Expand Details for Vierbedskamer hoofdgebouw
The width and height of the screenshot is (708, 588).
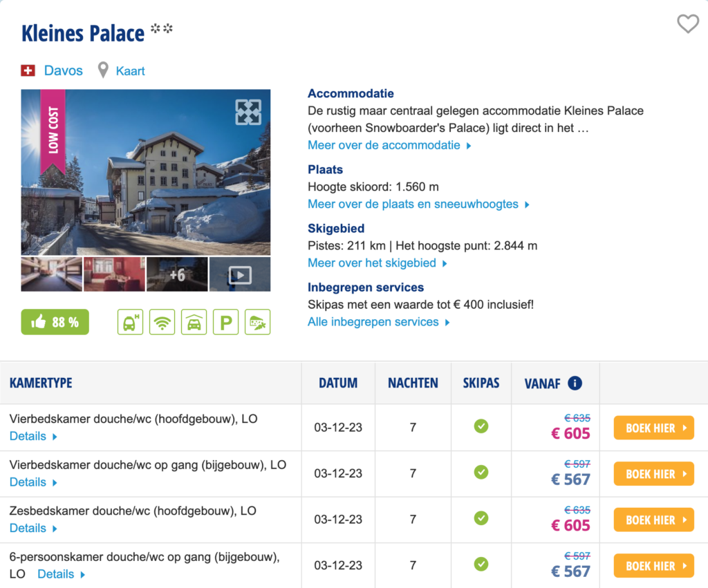tap(33, 436)
